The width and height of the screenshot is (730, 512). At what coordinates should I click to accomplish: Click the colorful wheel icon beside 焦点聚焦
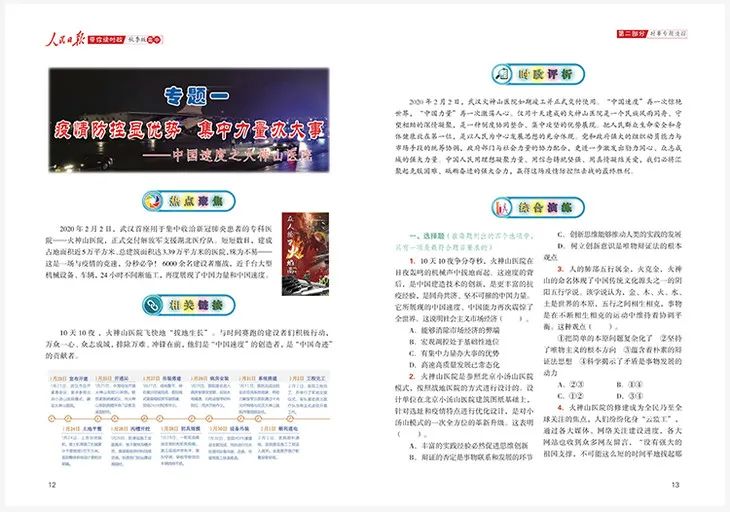point(152,201)
